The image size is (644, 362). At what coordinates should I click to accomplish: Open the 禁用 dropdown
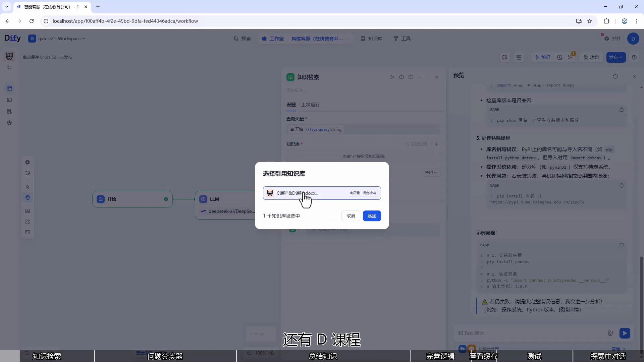pyautogui.click(x=431, y=173)
